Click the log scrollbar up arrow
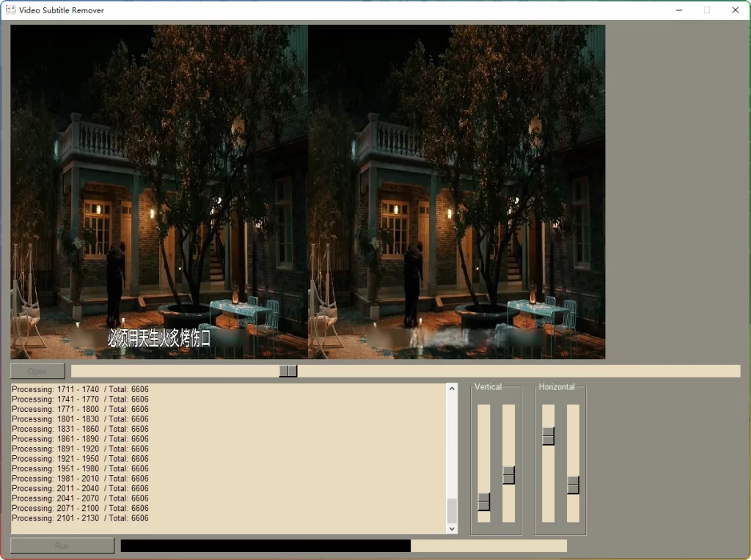This screenshot has height=560, width=751. (x=452, y=388)
